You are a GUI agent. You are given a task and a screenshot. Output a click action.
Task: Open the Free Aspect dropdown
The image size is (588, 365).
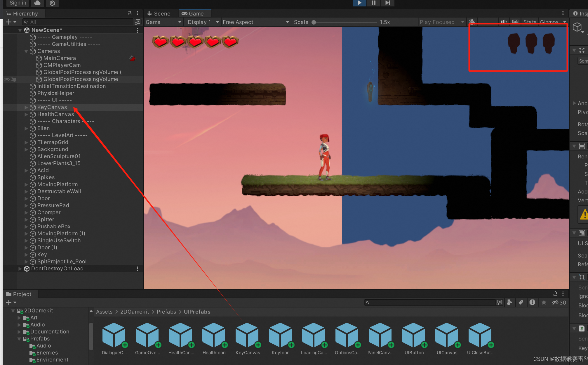pyautogui.click(x=256, y=22)
